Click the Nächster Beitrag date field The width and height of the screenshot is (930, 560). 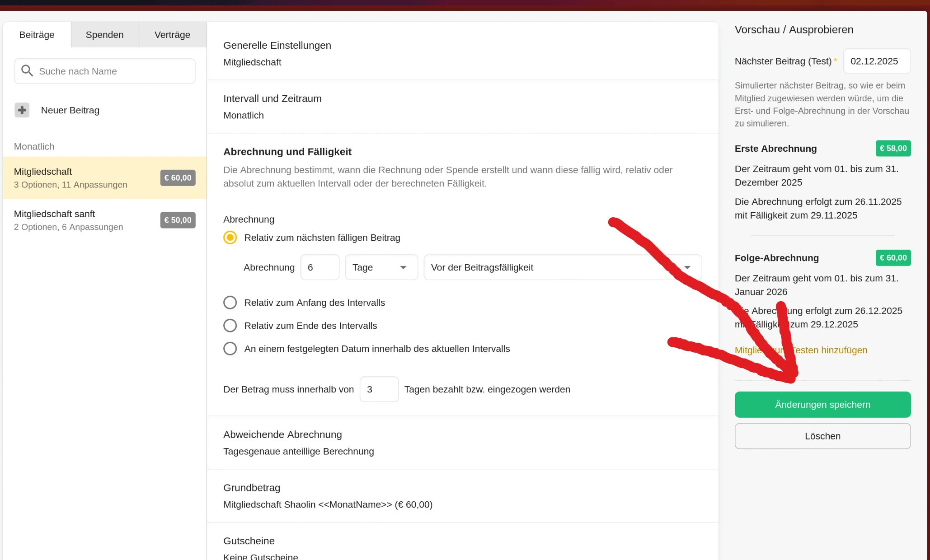pyautogui.click(x=876, y=61)
